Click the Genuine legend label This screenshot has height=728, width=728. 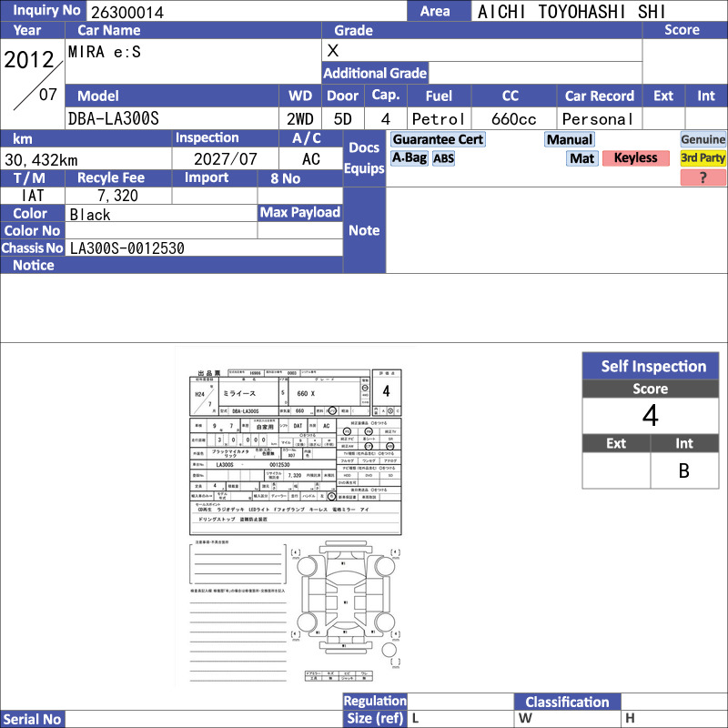(x=703, y=139)
